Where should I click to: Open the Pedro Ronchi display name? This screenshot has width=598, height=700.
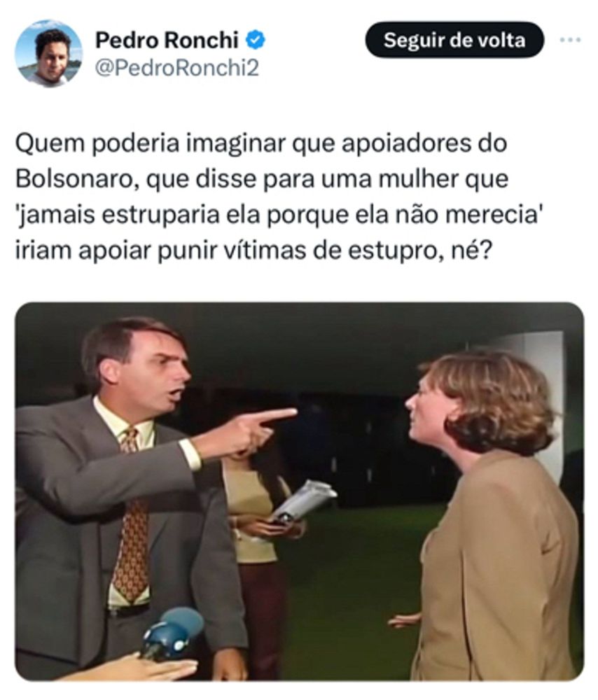pos(167,40)
